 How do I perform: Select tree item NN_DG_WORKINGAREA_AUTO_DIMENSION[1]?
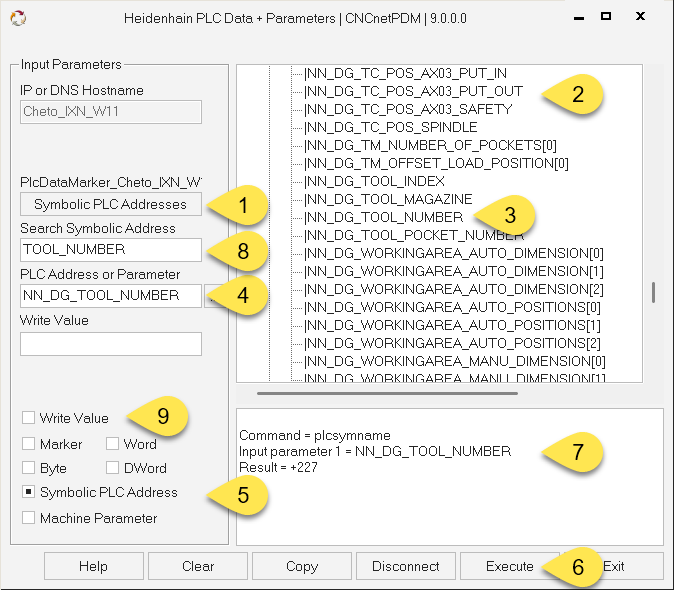(x=454, y=272)
